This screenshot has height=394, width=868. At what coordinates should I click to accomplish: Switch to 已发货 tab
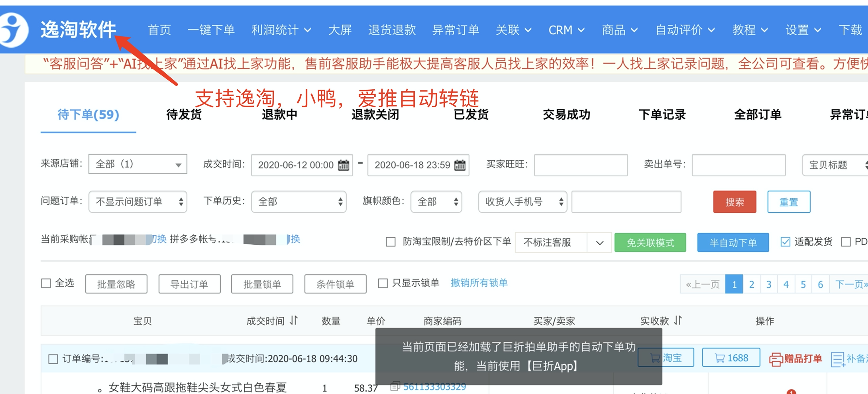click(471, 115)
